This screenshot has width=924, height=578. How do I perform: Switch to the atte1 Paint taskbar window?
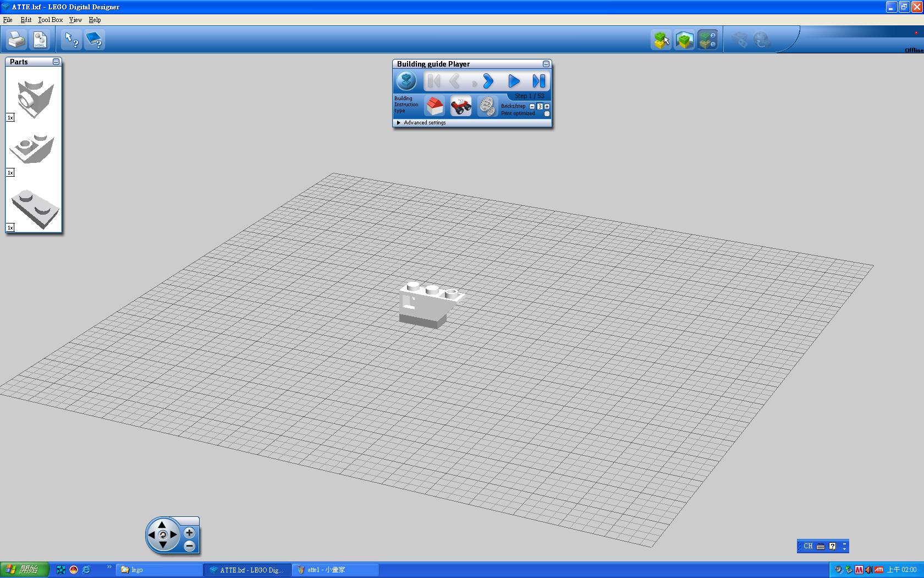pyautogui.click(x=335, y=570)
